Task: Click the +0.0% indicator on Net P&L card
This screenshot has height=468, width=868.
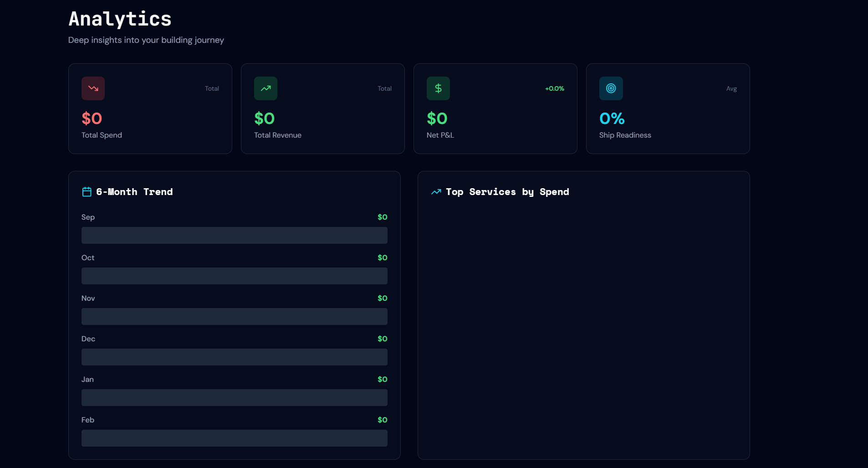Action: (x=554, y=88)
